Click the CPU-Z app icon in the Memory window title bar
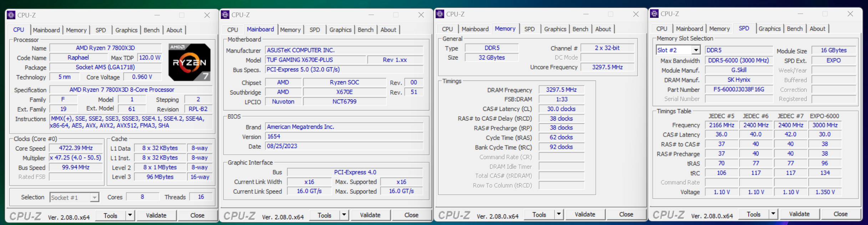 click(440, 14)
